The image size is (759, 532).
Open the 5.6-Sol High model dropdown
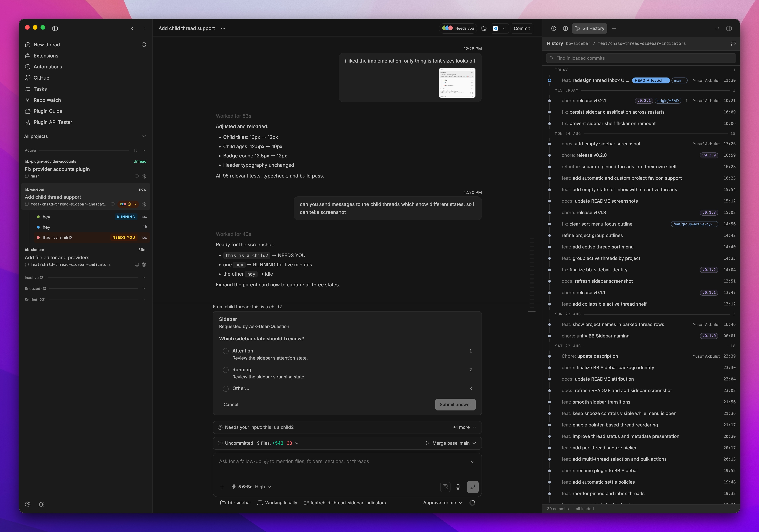(252, 487)
